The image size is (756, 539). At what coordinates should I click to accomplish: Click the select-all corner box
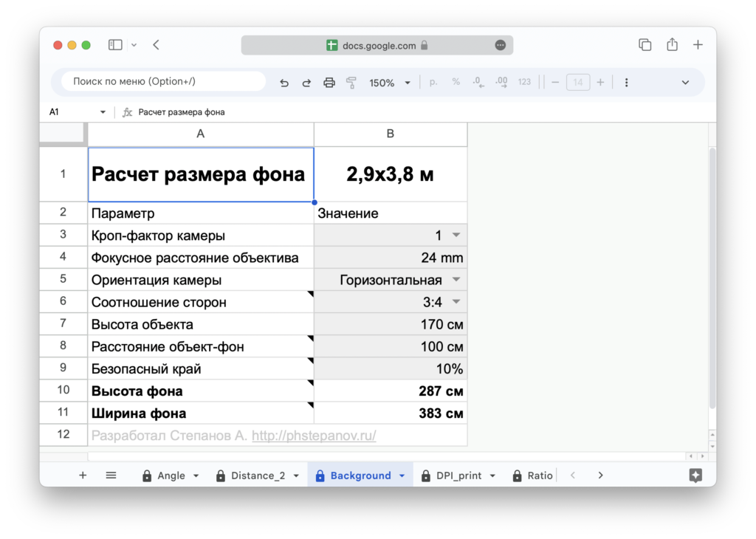coord(63,133)
